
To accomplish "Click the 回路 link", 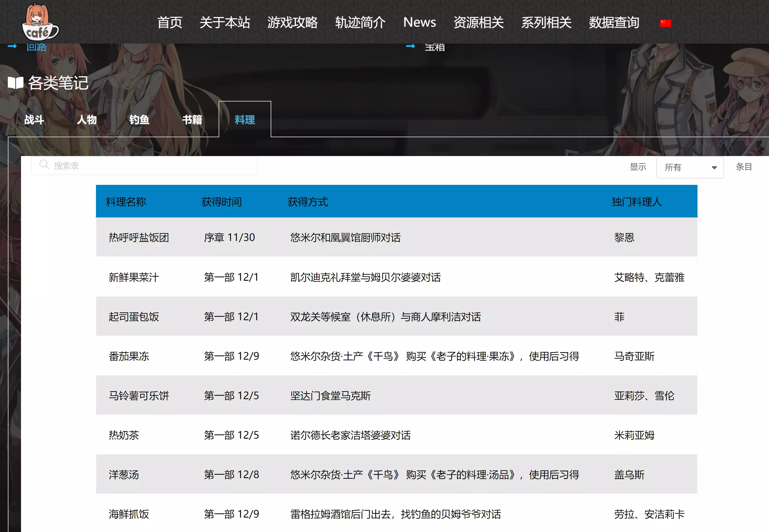I will 36,47.
